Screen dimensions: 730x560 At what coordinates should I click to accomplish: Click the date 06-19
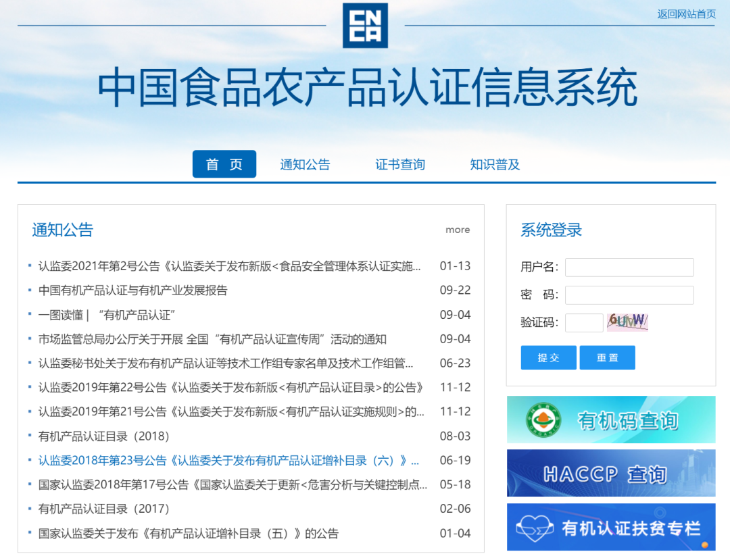point(456,461)
